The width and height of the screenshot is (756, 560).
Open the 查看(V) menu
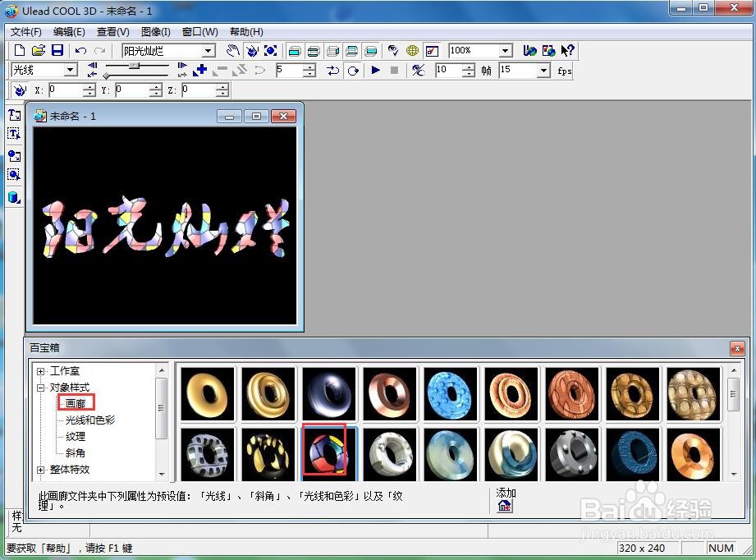(112, 32)
